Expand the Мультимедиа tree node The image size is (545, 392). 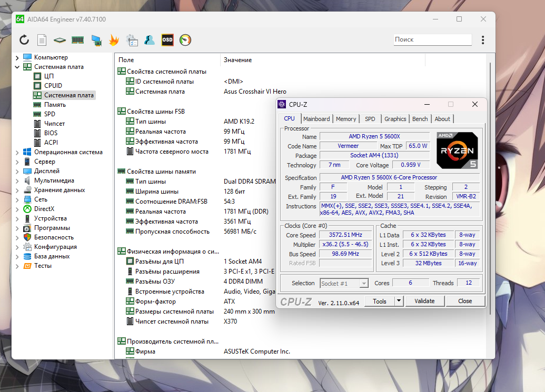pyautogui.click(x=17, y=181)
